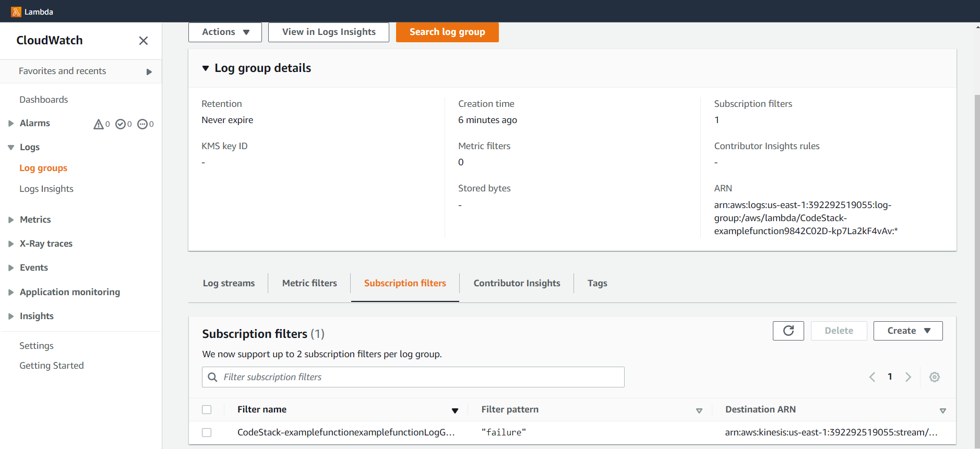Open Settings in sidebar
The width and height of the screenshot is (980, 449).
(x=37, y=346)
